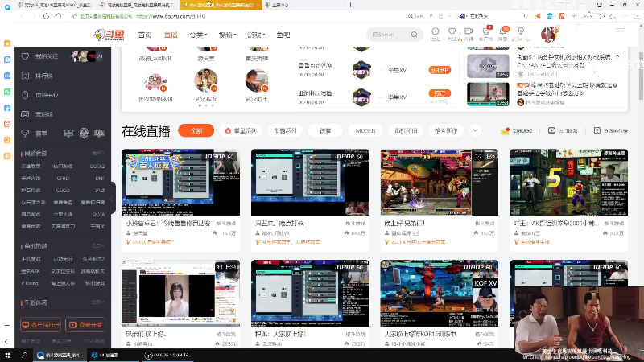
Task: Reload the page with browser refresh icon
Action: (x=46, y=16)
